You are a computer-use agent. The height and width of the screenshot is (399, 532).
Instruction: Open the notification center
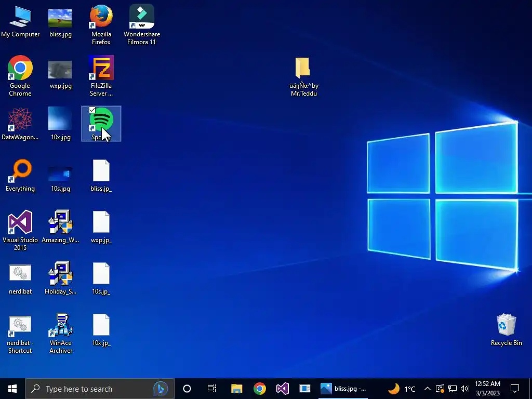(x=515, y=389)
